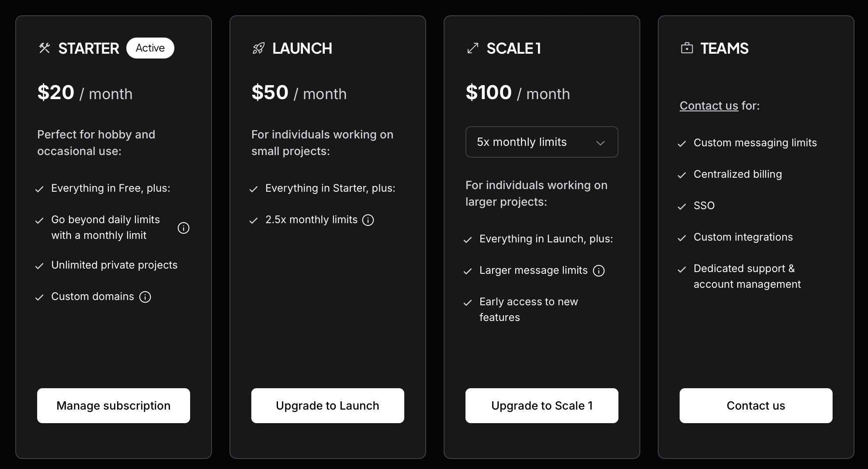Click the Starter plan tools icon
868x469 pixels.
pyautogui.click(x=44, y=48)
